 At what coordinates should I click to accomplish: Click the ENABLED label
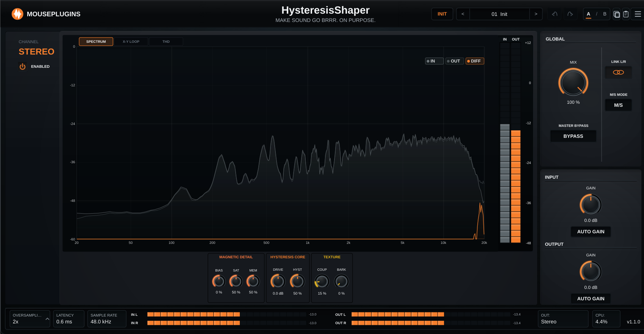point(40,67)
